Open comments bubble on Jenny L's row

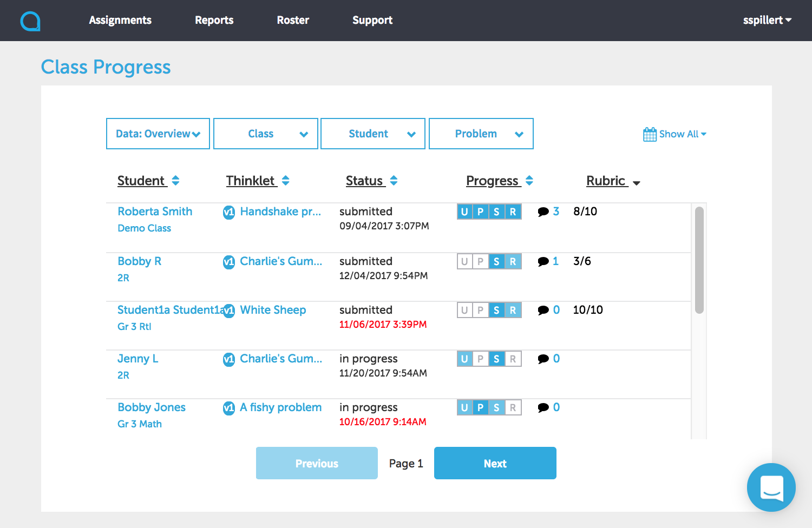543,359
